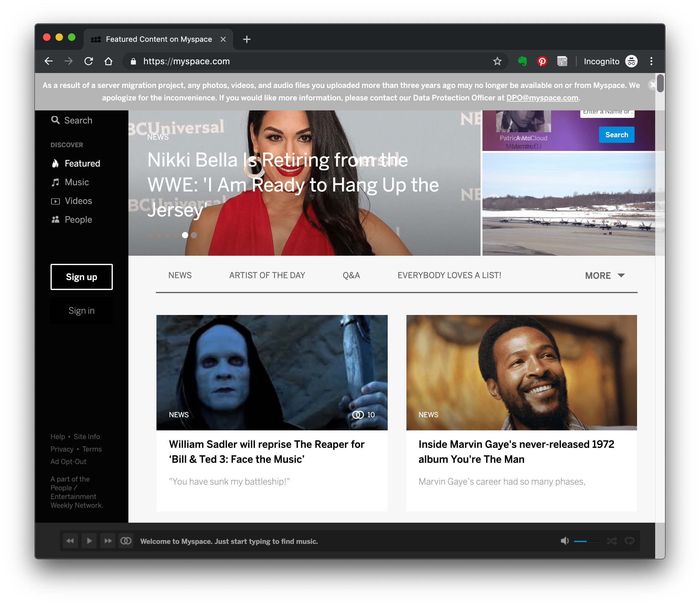Open the Nikki Bella retiring headline
This screenshot has height=605, width=700.
click(x=293, y=185)
